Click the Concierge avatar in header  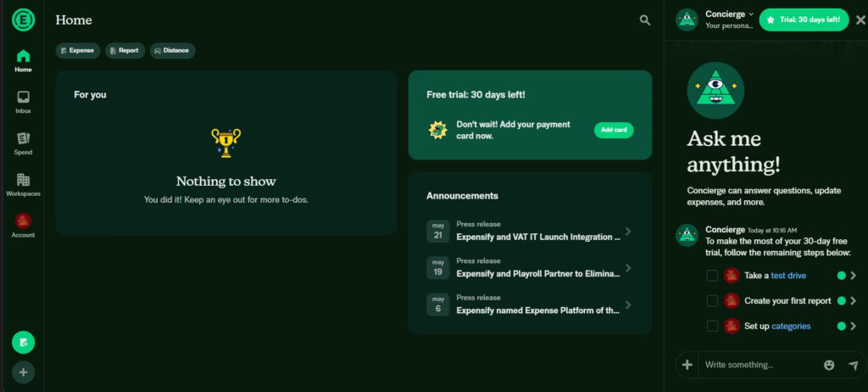pyautogui.click(x=687, y=20)
